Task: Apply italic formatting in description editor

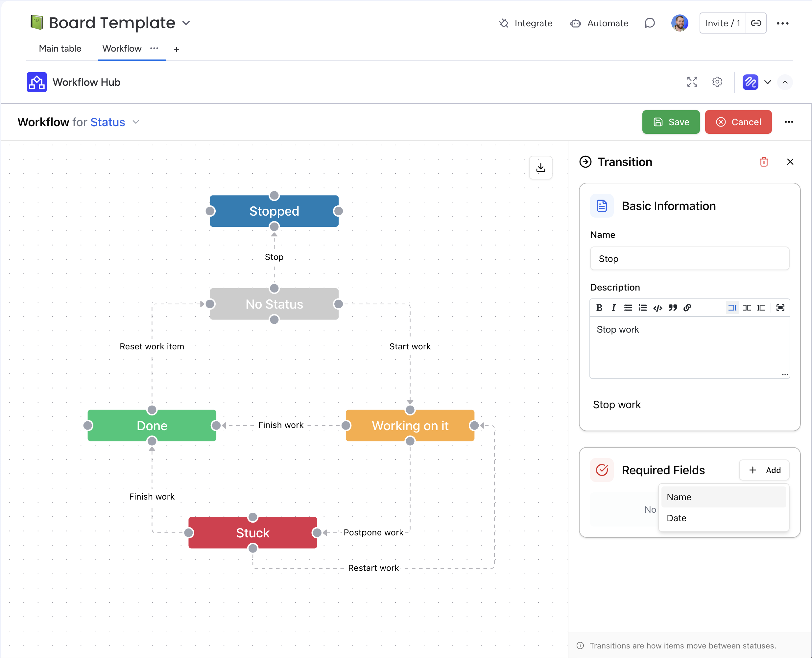Action: 613,307
